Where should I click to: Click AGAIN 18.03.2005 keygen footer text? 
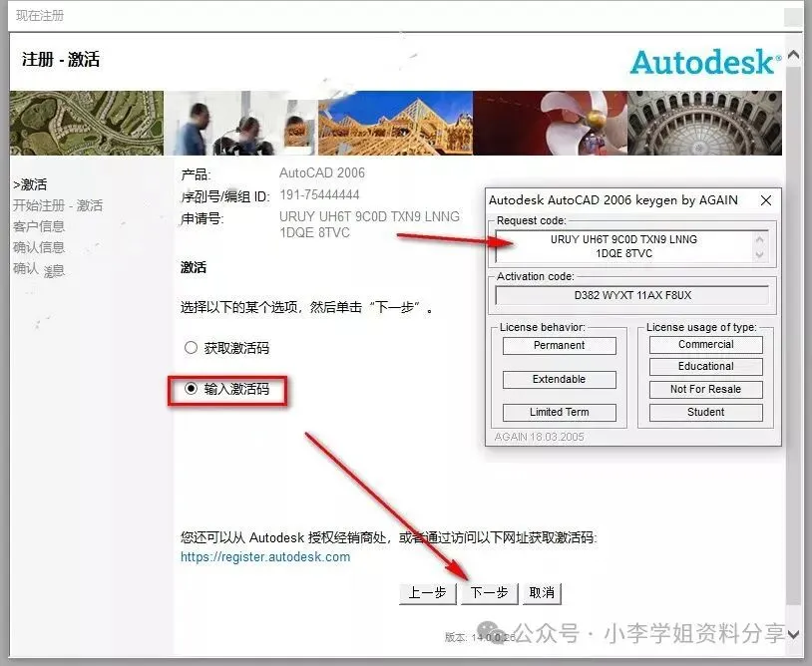pos(539,437)
